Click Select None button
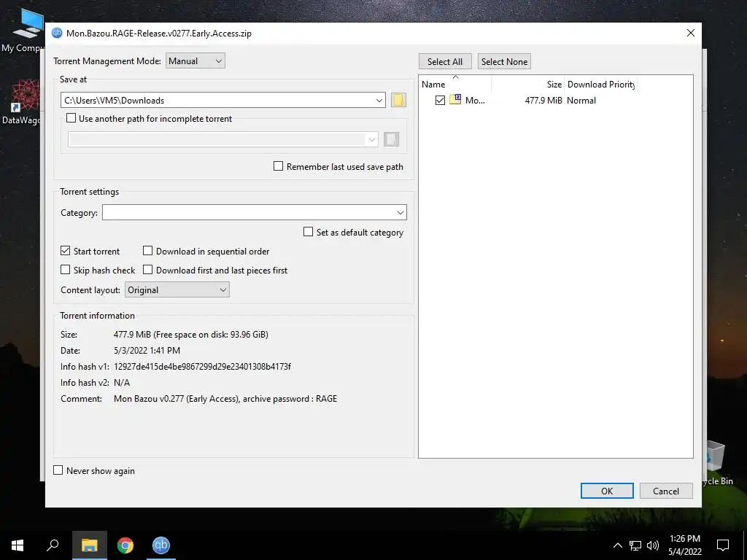The image size is (747, 560). 504,61
